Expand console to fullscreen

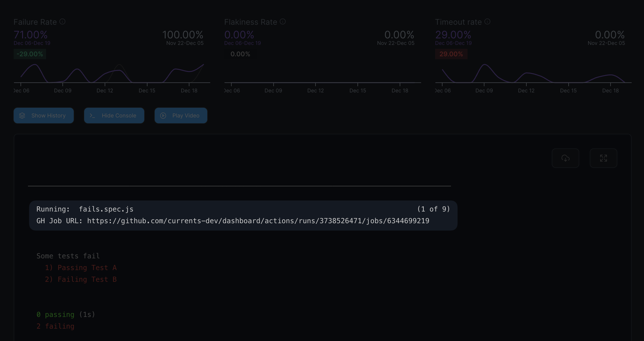pyautogui.click(x=603, y=158)
